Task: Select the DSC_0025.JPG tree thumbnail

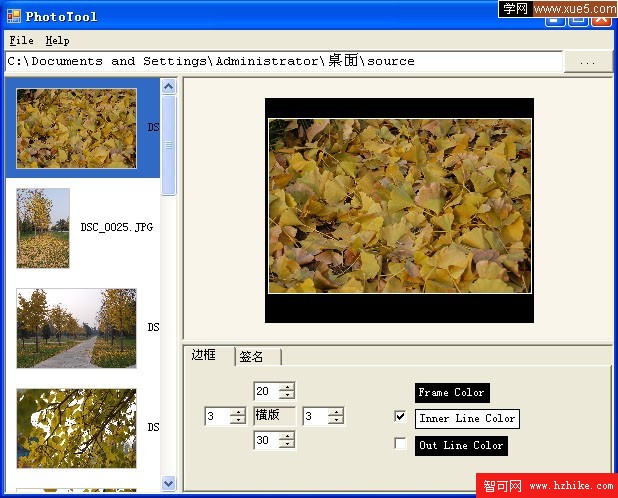Action: (43, 228)
